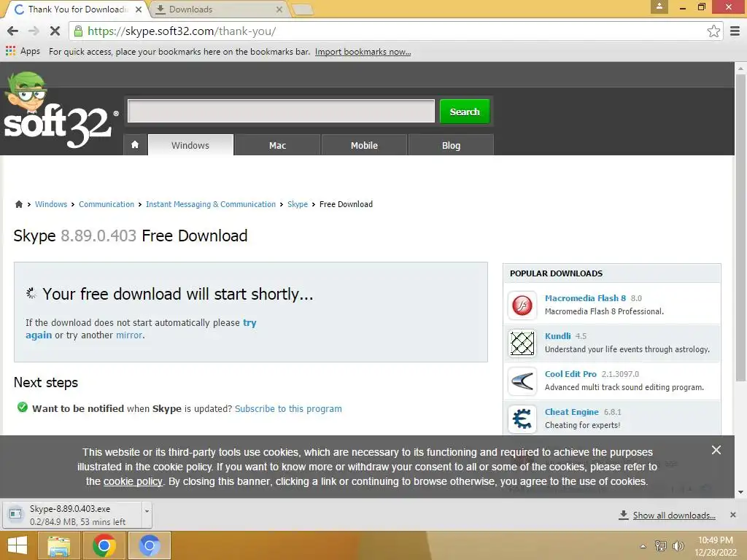The image size is (747, 560).
Task: Click the Cheat Engine icon
Action: pos(522,419)
